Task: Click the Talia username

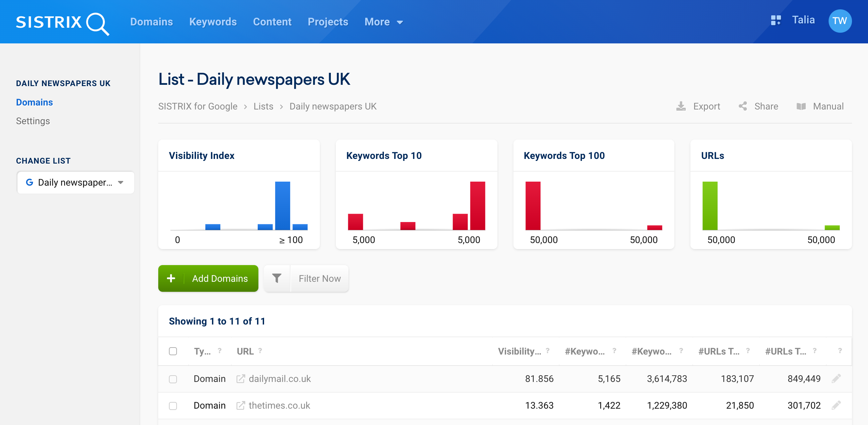Action: [803, 20]
